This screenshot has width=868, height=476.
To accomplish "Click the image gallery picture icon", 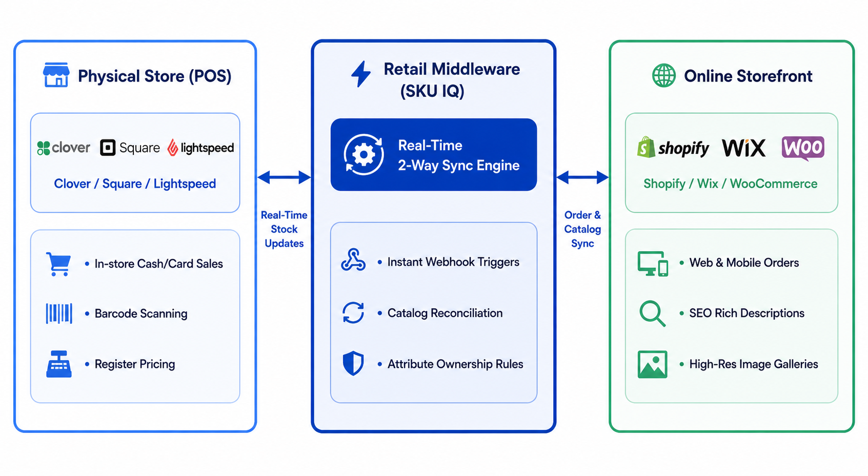I will tap(652, 364).
